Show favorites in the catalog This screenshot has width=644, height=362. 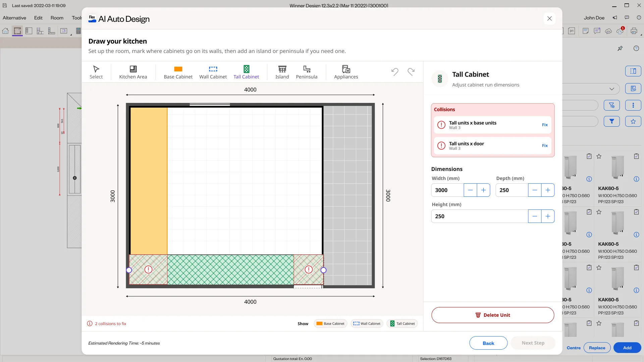coord(633,121)
